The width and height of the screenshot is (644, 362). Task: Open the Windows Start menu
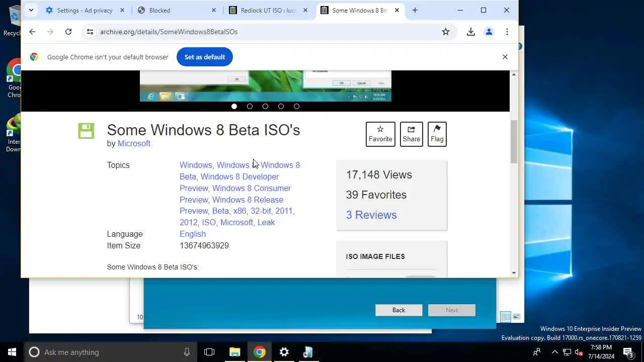12,352
